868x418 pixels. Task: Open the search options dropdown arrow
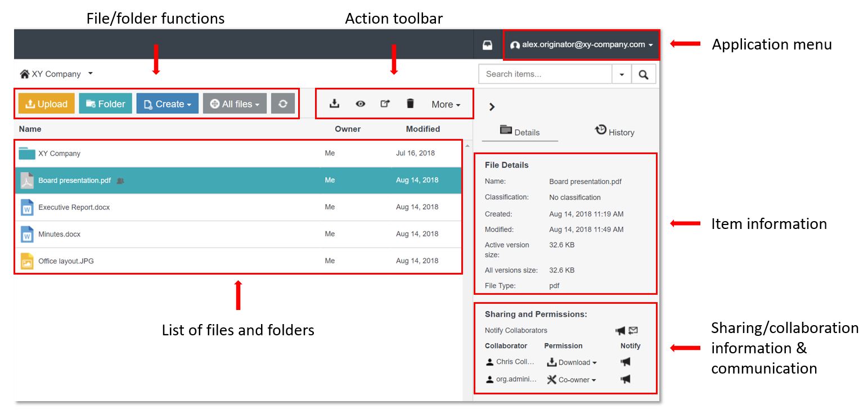click(622, 74)
